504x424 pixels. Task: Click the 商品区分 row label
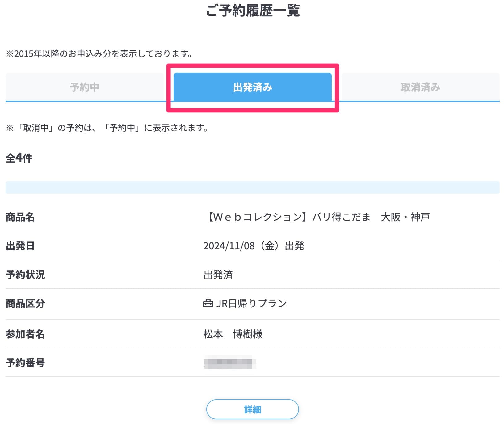[25, 303]
